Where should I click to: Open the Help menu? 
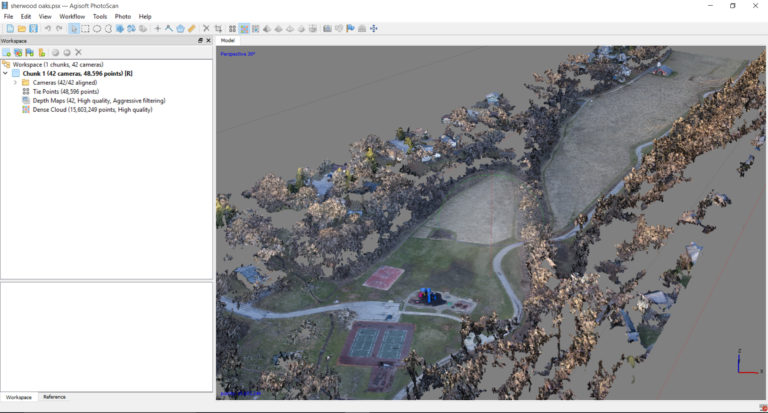click(x=145, y=16)
